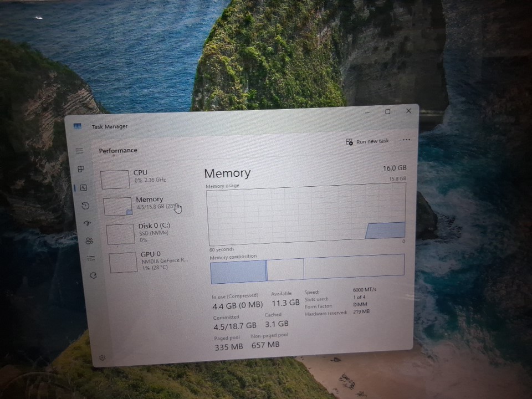Open the Services page icon
The height and width of the screenshot is (399, 532).
coord(93,275)
